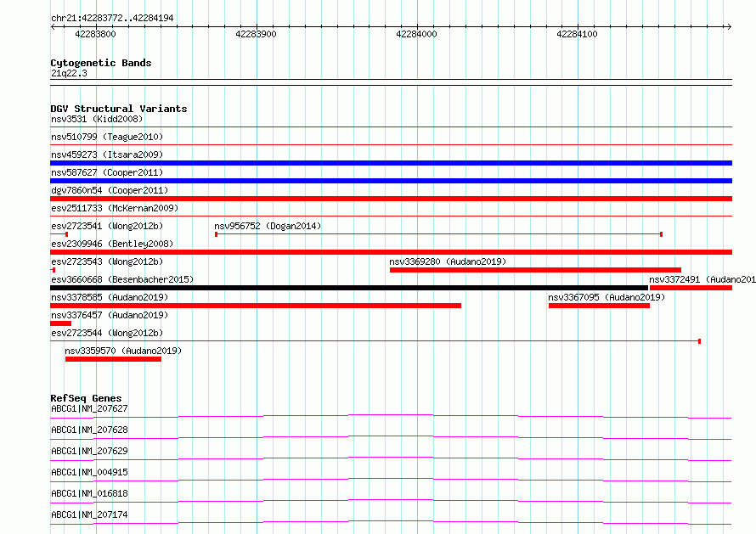This screenshot has width=756, height=534.
Task: Click the red bar of nsv3367095
Action: pos(599,306)
